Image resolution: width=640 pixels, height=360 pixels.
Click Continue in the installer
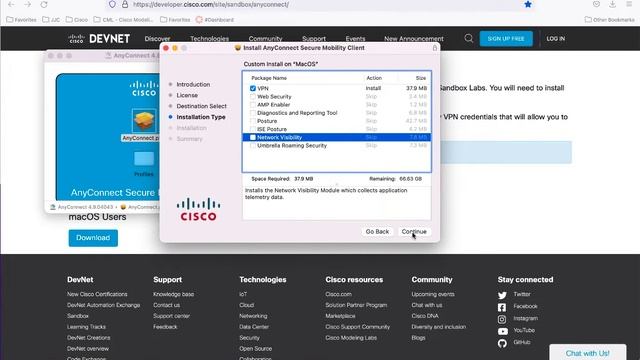[414, 231]
